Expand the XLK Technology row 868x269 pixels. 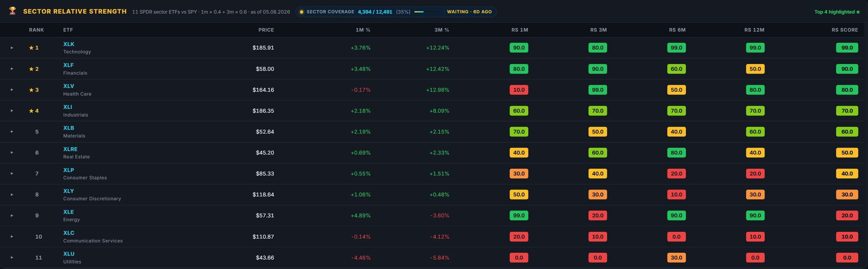(x=12, y=48)
